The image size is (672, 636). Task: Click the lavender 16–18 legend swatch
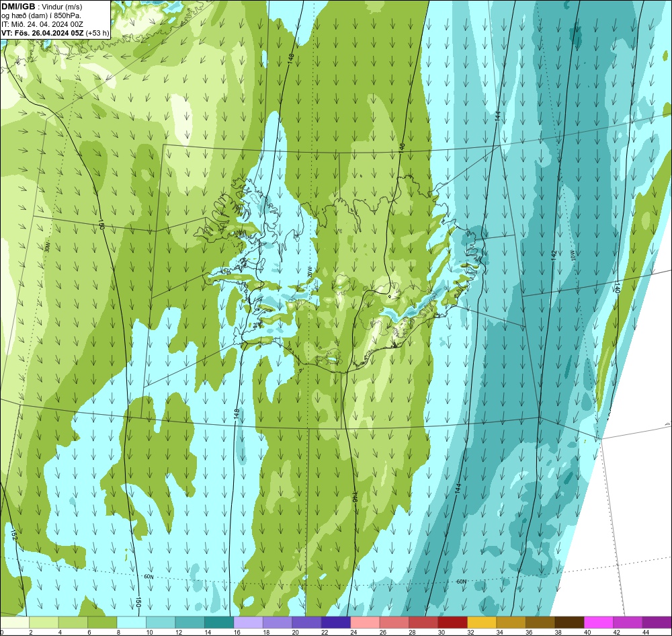pos(248,623)
